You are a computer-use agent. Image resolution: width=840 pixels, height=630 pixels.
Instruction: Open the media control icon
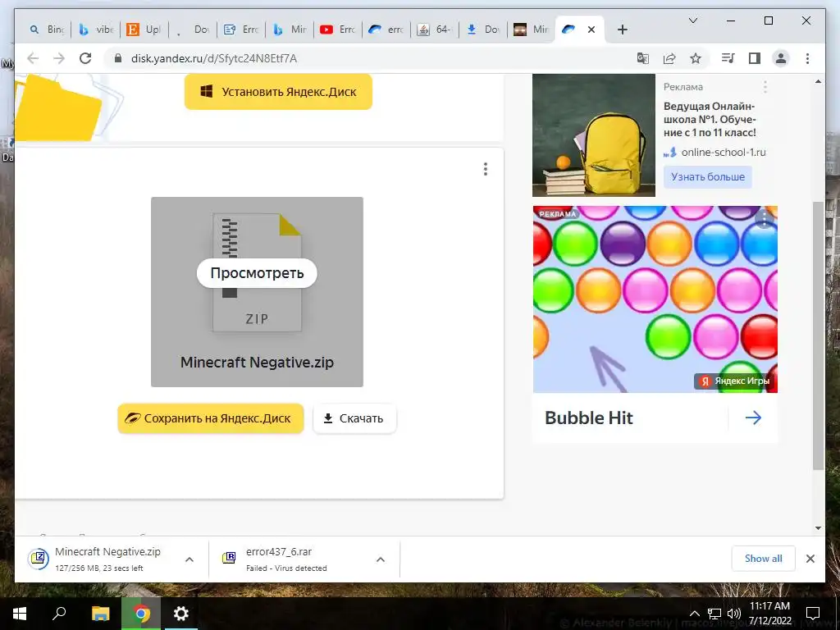click(x=728, y=58)
